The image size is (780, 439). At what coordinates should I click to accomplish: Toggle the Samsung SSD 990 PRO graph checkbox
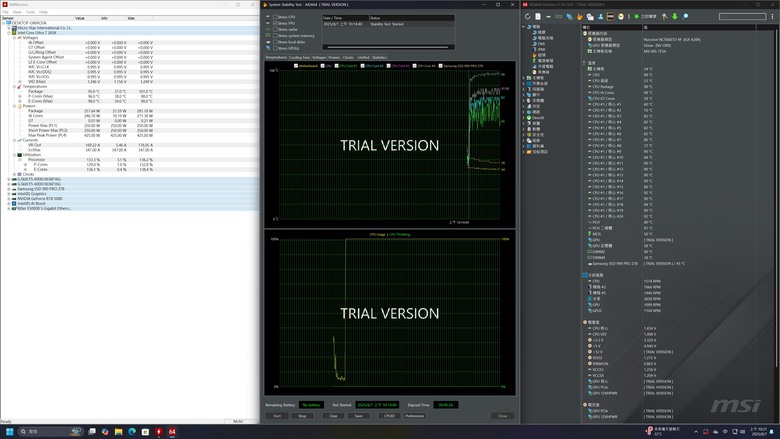click(x=440, y=66)
